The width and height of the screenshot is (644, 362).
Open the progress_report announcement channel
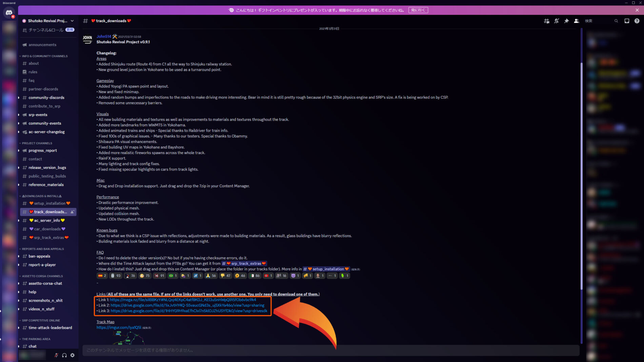click(48, 151)
